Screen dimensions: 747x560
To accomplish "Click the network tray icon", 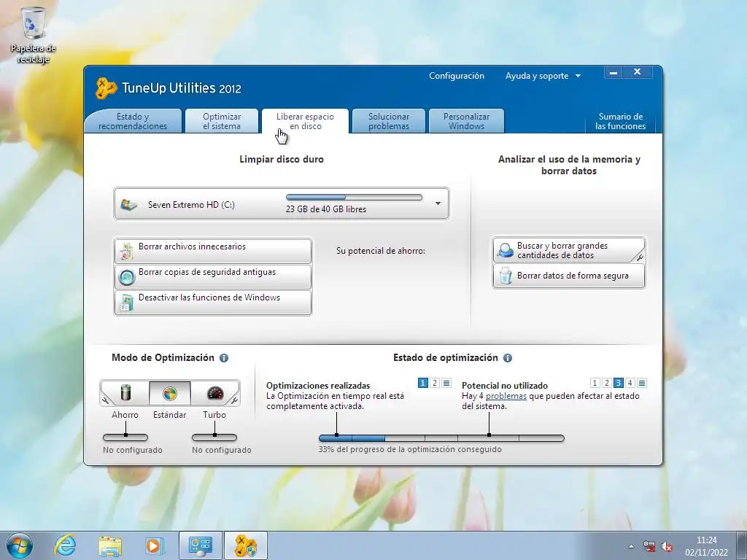I will click(649, 546).
